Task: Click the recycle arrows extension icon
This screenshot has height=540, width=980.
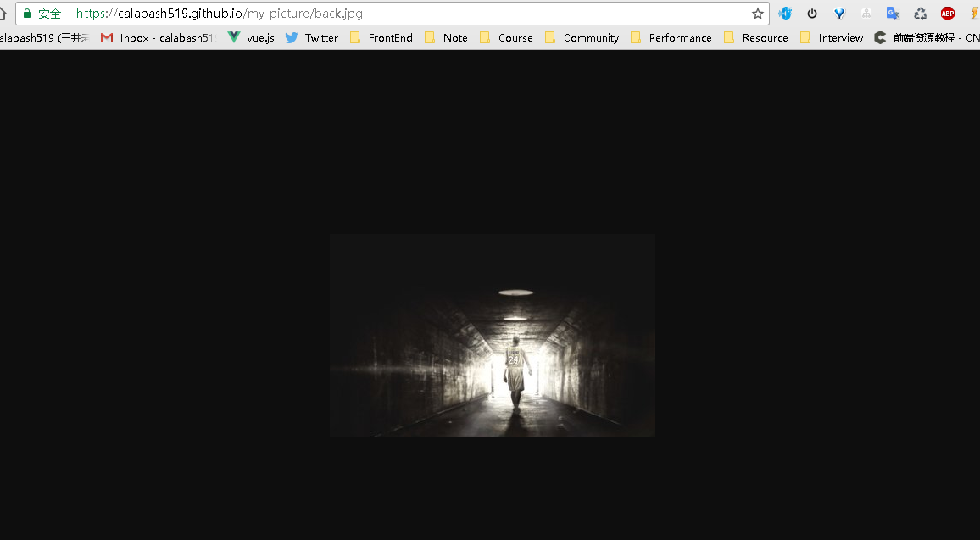Action: [920, 14]
